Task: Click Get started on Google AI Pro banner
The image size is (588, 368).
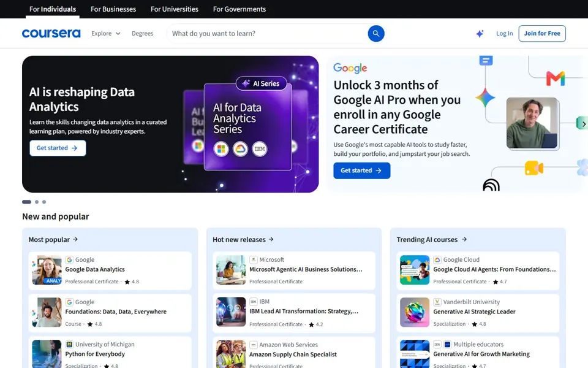Action: coord(361,171)
